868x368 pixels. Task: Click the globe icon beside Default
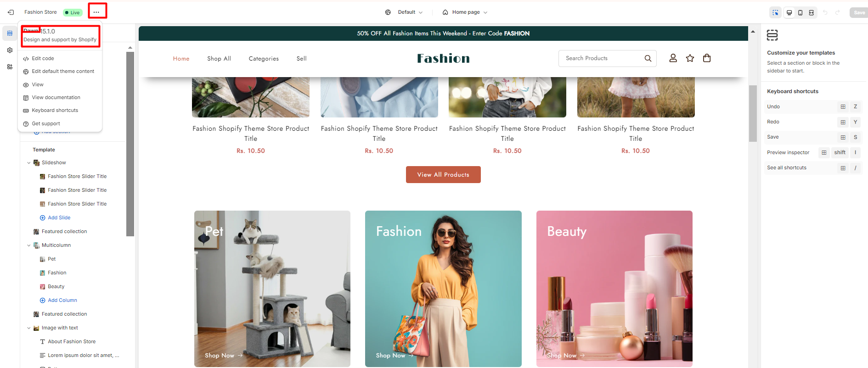tap(388, 12)
